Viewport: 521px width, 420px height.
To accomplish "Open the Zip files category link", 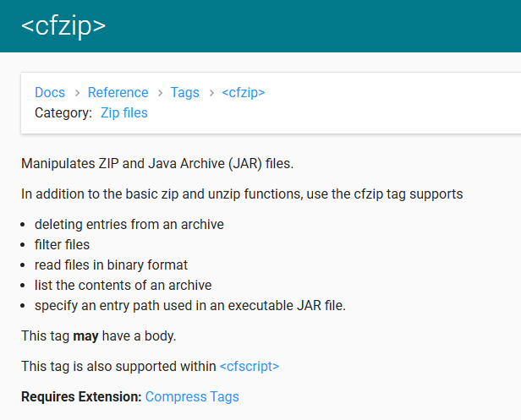I will coord(124,113).
